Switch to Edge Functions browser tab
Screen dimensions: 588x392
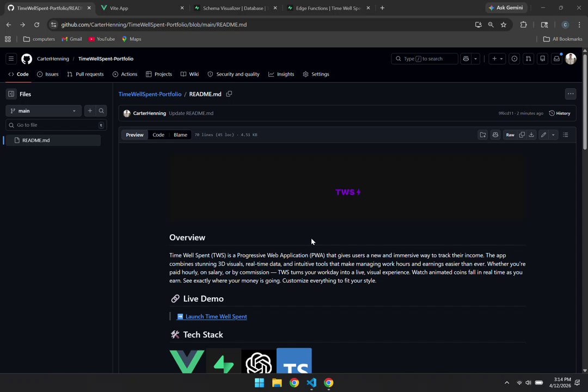[x=328, y=8]
